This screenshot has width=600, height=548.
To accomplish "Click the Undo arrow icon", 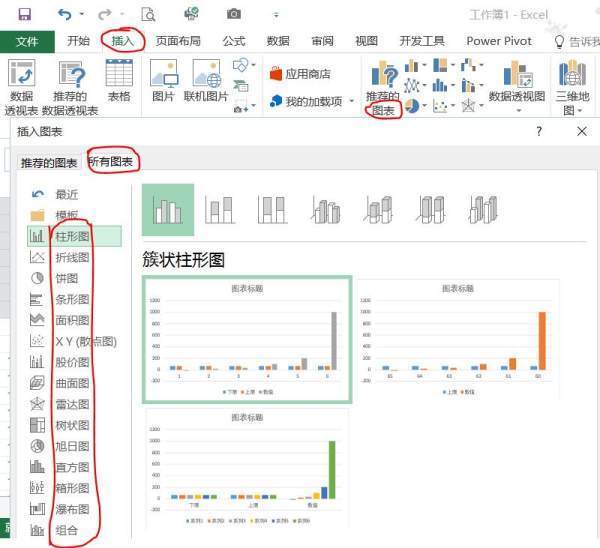I will pyautogui.click(x=65, y=14).
